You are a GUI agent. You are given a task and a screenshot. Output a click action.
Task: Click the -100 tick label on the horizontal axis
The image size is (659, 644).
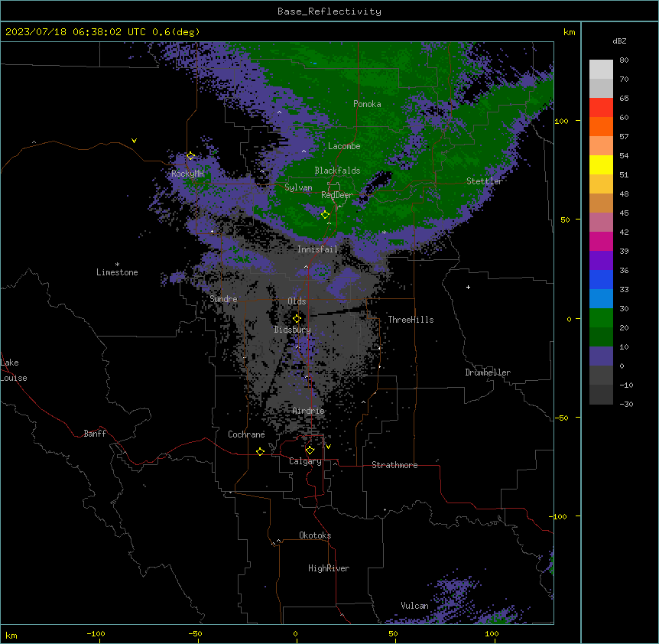click(96, 633)
